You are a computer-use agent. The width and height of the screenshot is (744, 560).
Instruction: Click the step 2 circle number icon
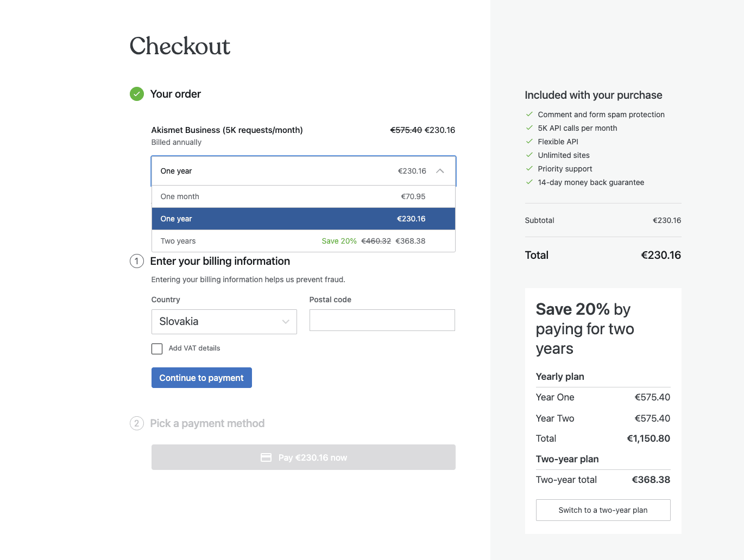click(x=137, y=423)
